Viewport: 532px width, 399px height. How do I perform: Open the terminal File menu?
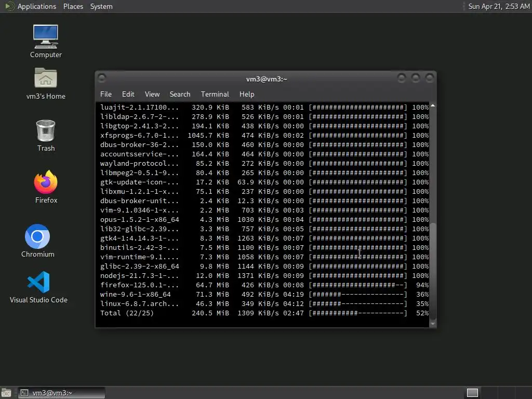click(x=106, y=95)
